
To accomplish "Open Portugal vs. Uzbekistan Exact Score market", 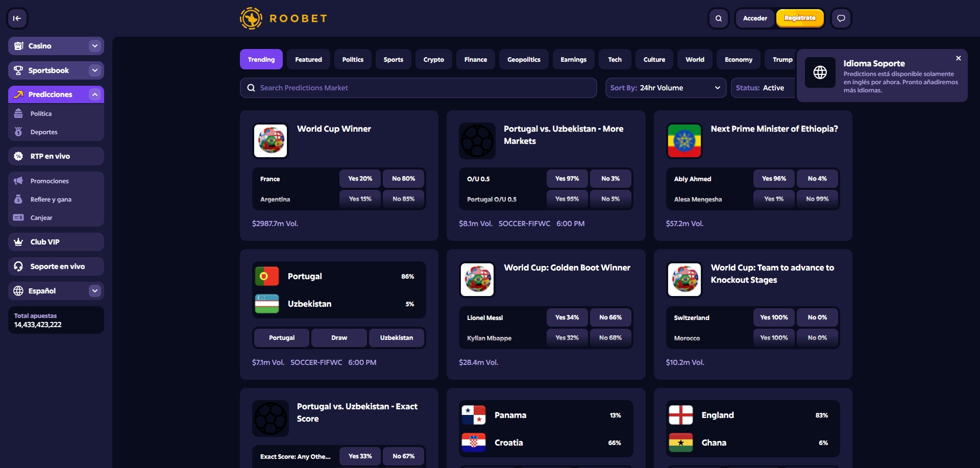I will pyautogui.click(x=357, y=412).
